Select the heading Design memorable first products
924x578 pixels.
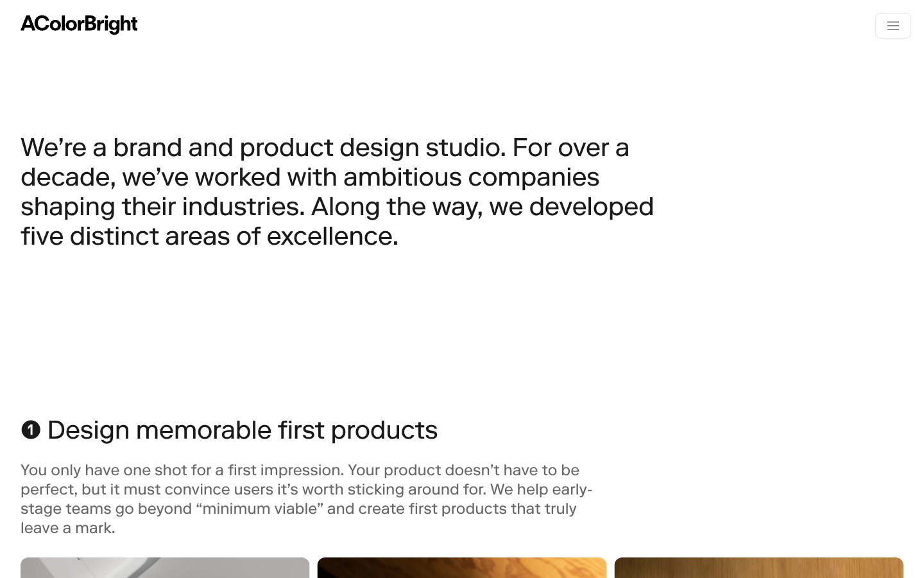[243, 430]
